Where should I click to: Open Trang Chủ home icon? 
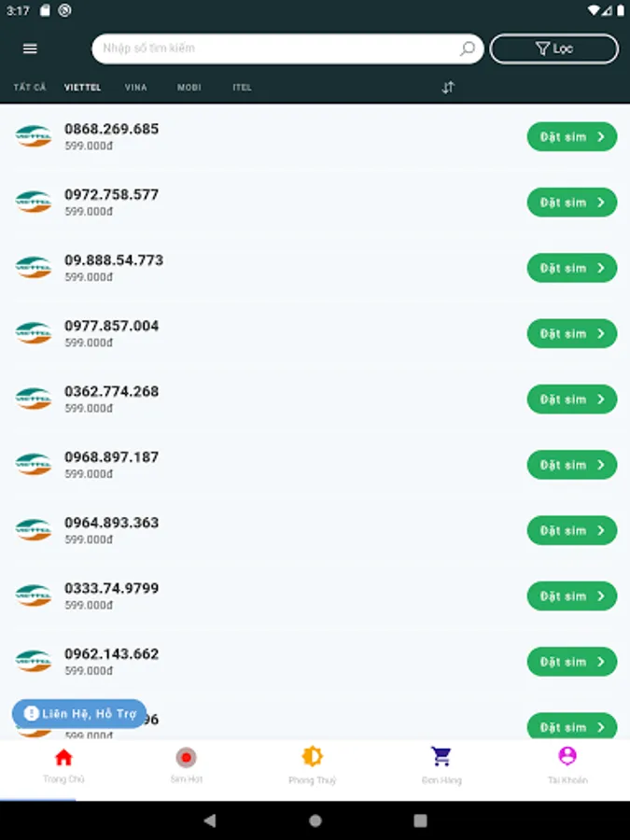point(63,759)
